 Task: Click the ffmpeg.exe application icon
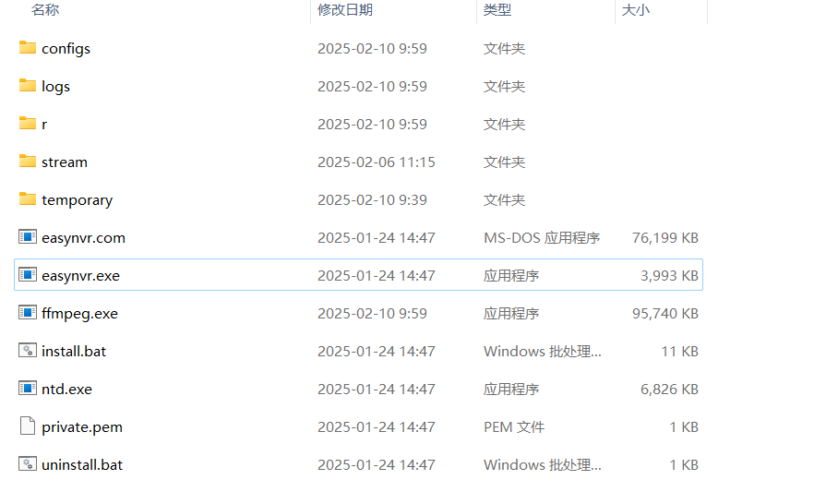[x=28, y=313]
